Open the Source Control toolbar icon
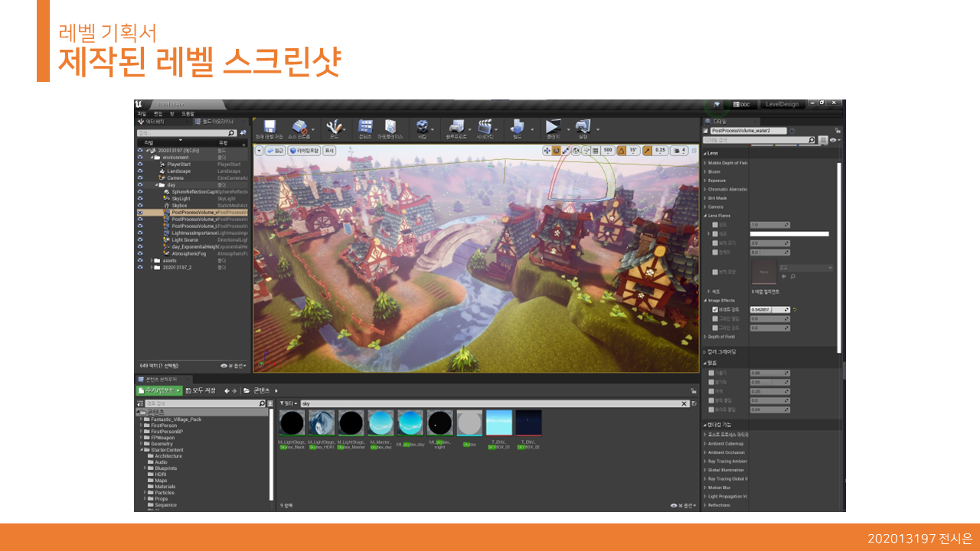Viewport: 980px width, 551px height. (299, 127)
